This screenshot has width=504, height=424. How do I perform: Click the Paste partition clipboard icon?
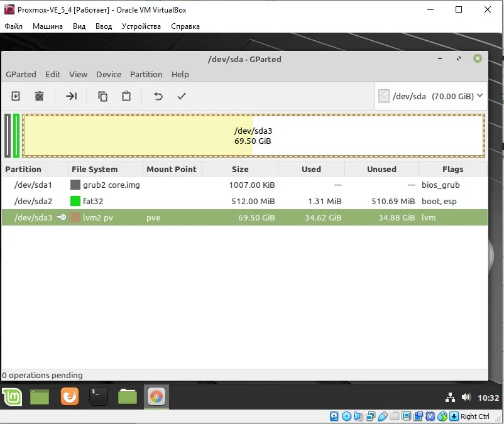pyautogui.click(x=126, y=96)
